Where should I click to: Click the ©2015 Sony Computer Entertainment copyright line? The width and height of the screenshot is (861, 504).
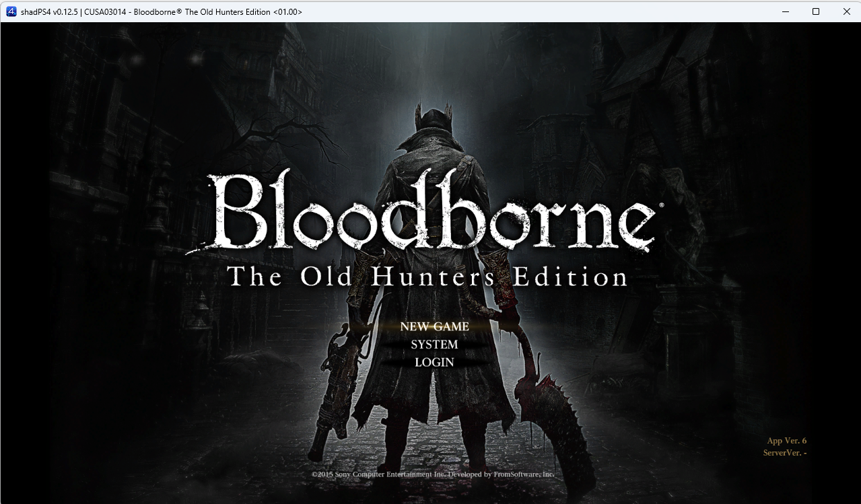433,474
